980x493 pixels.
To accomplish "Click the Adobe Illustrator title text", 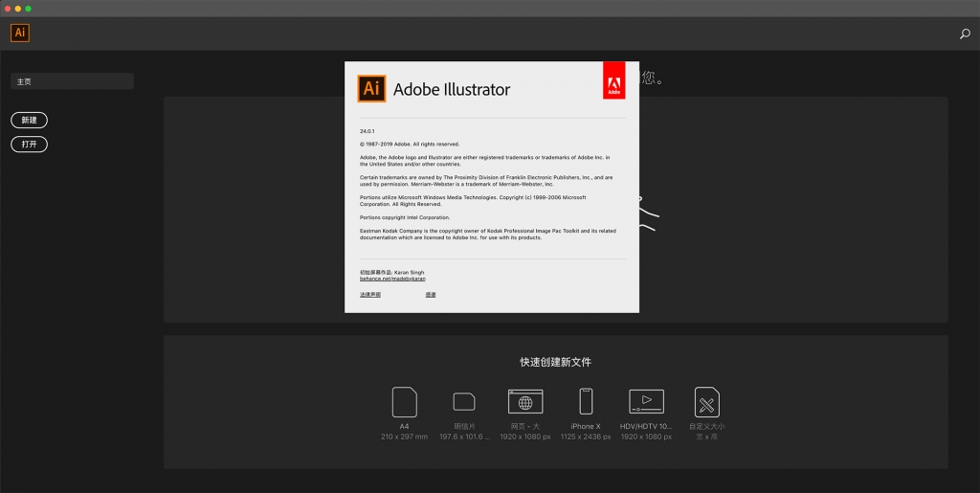I will (452, 89).
